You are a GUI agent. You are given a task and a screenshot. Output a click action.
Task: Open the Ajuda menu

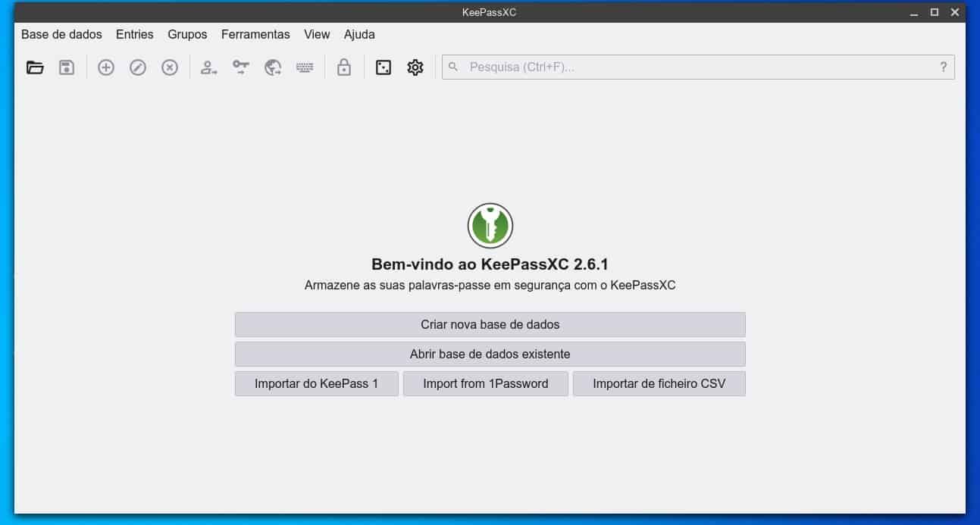point(359,34)
